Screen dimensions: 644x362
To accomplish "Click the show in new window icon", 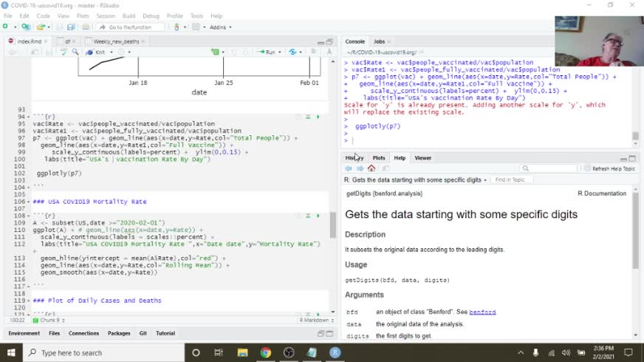I will click(386, 168).
